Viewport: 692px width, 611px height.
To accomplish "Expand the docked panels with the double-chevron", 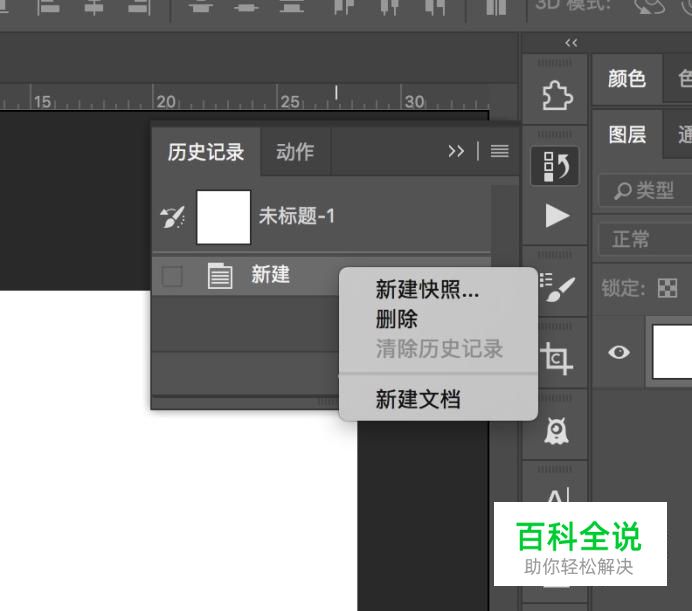I will coord(571,43).
